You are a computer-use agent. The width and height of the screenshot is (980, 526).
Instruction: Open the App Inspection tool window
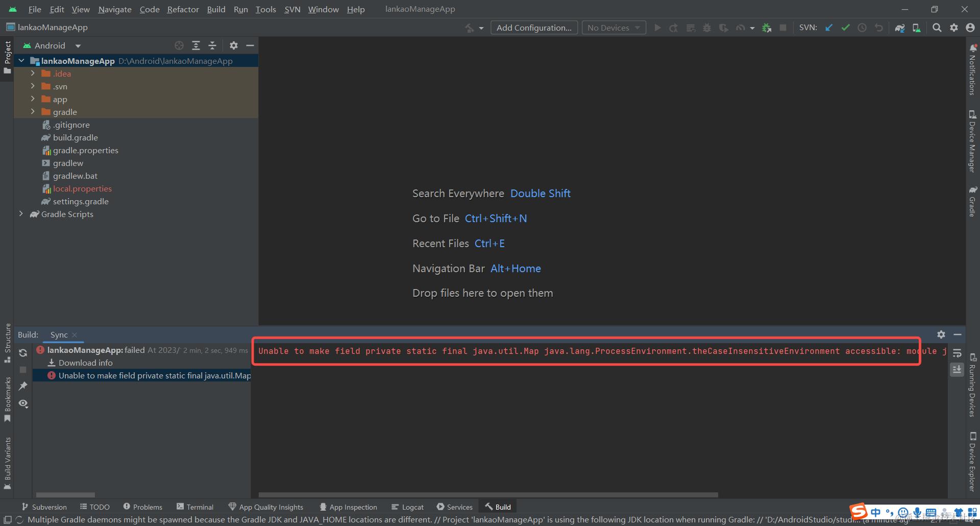[x=348, y=507]
